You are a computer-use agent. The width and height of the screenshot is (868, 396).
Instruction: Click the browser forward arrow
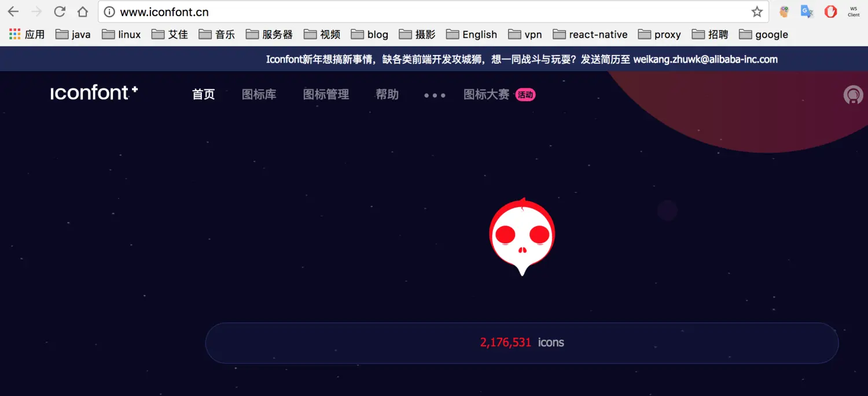(x=36, y=12)
